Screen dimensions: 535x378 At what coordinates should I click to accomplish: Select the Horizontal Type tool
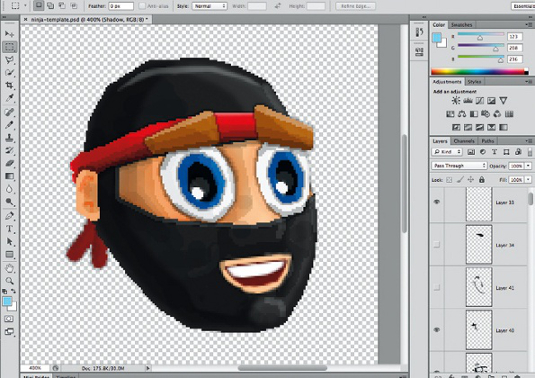point(10,228)
